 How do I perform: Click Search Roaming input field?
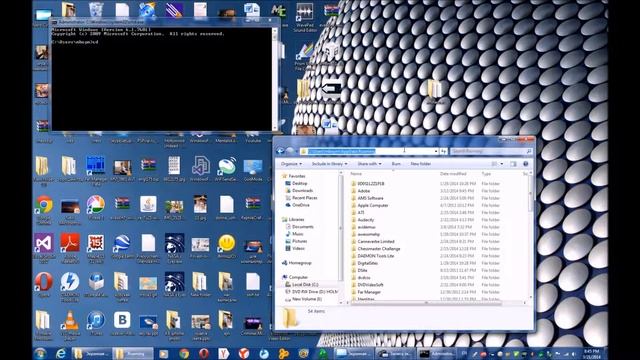[491, 151]
